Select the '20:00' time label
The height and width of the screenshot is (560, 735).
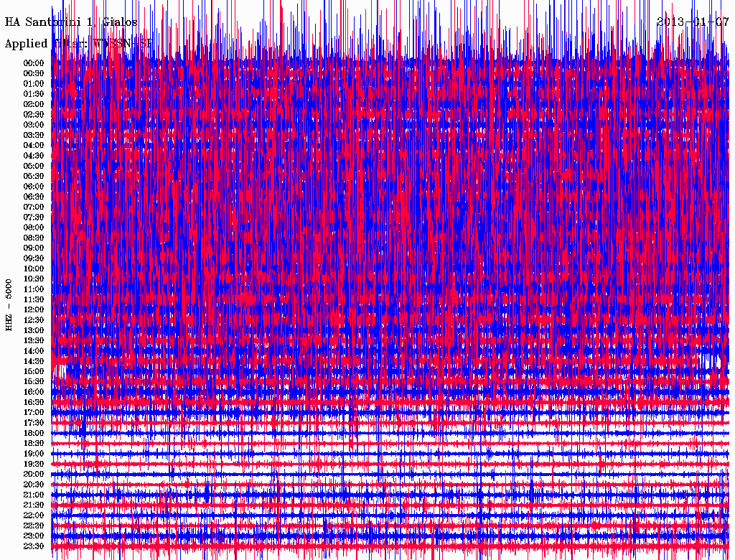(34, 474)
